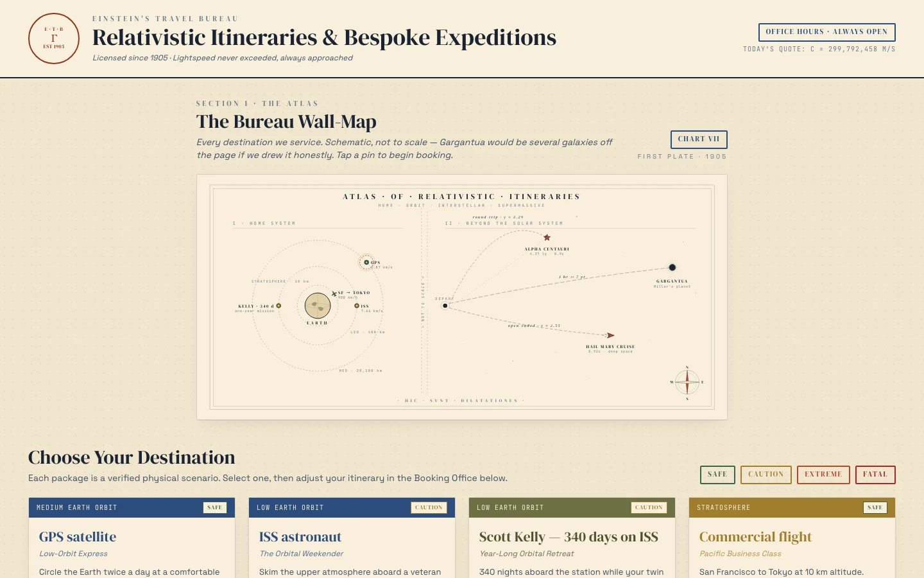Viewport: 924px width, 578px height.
Task: Click the 'II · Beyond the Solar System' map label
Action: pyautogui.click(x=504, y=223)
